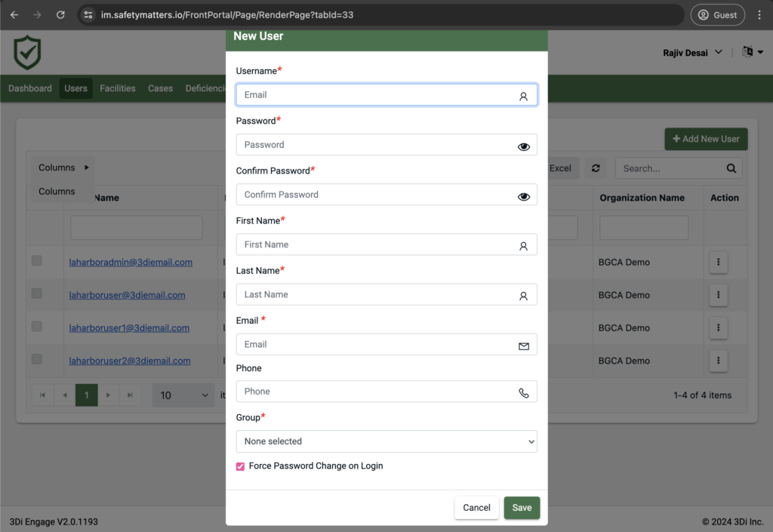
Task: Open the Group dropdown showing None selected
Action: 386,441
